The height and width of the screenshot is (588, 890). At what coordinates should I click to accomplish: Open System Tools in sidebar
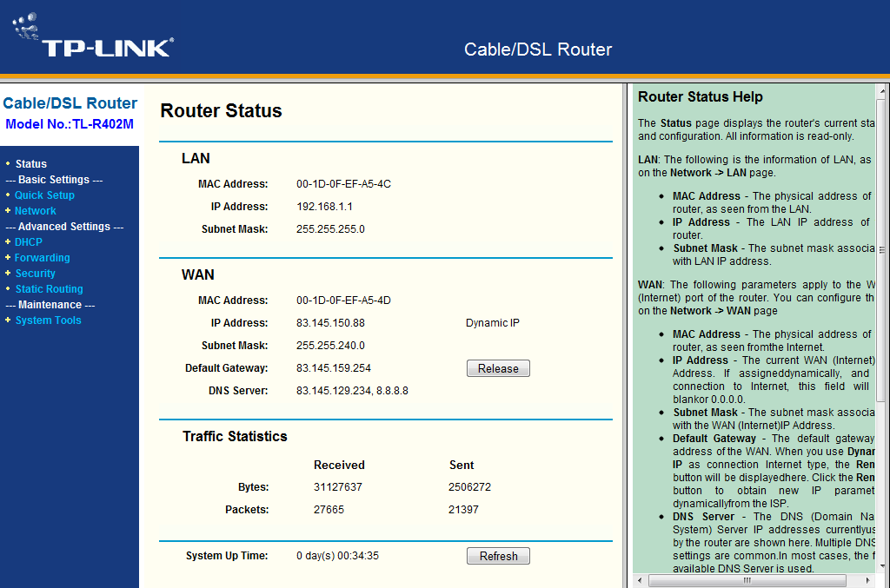click(49, 320)
